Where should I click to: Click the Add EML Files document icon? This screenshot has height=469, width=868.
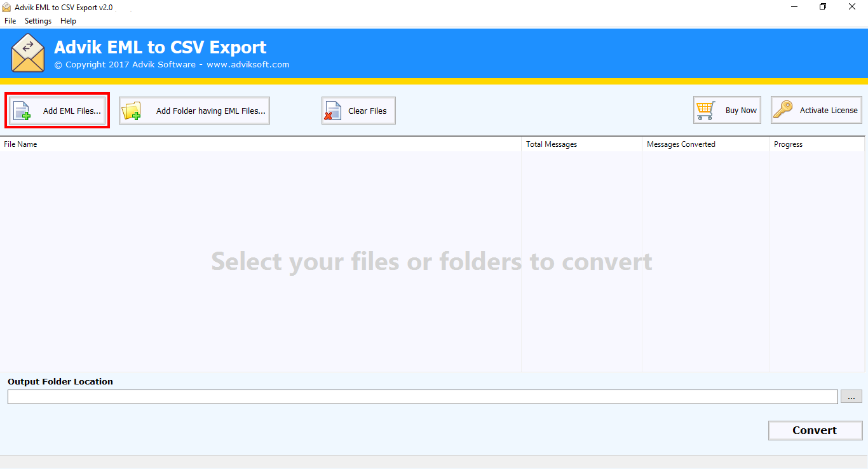pyautogui.click(x=22, y=111)
